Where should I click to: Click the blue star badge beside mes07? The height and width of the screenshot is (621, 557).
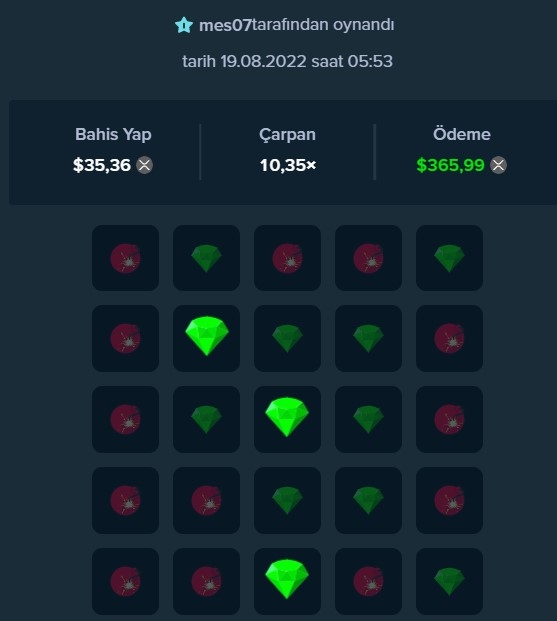point(184,25)
